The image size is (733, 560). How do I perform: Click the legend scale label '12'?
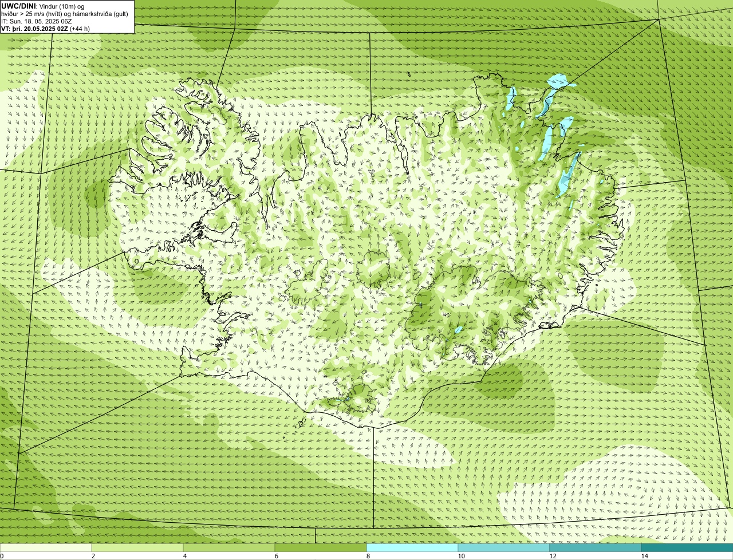pyautogui.click(x=553, y=556)
